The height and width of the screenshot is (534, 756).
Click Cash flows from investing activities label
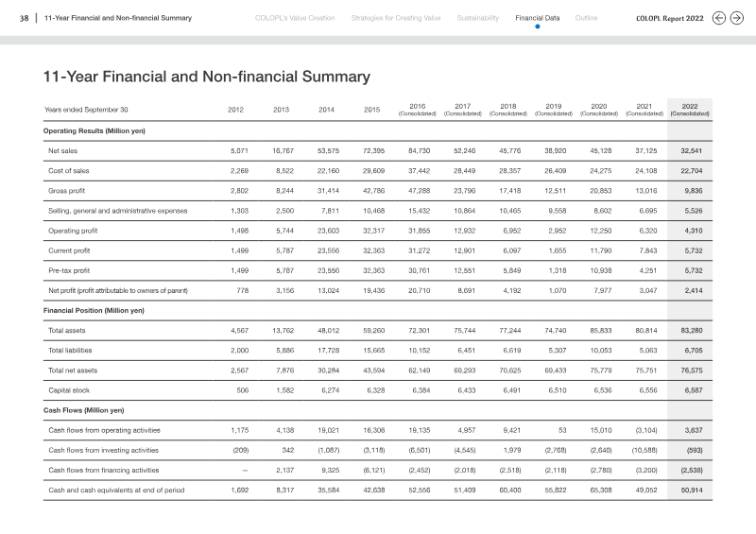pyautogui.click(x=103, y=450)
